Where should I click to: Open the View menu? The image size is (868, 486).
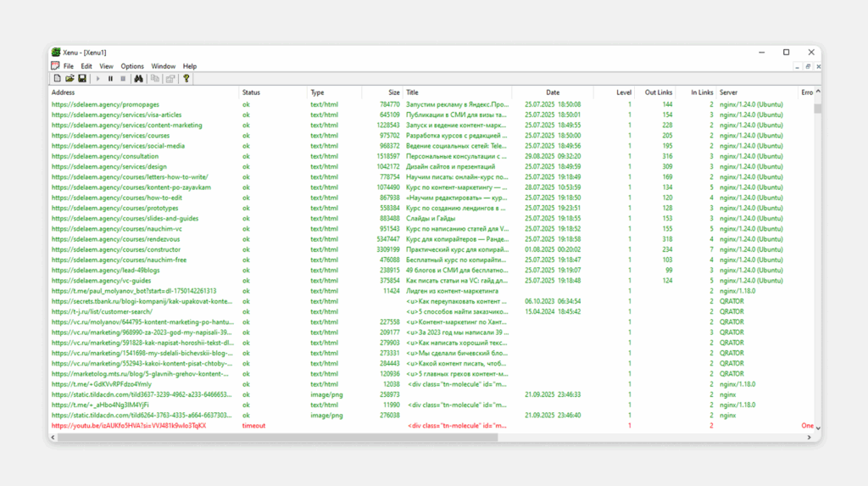tap(106, 66)
